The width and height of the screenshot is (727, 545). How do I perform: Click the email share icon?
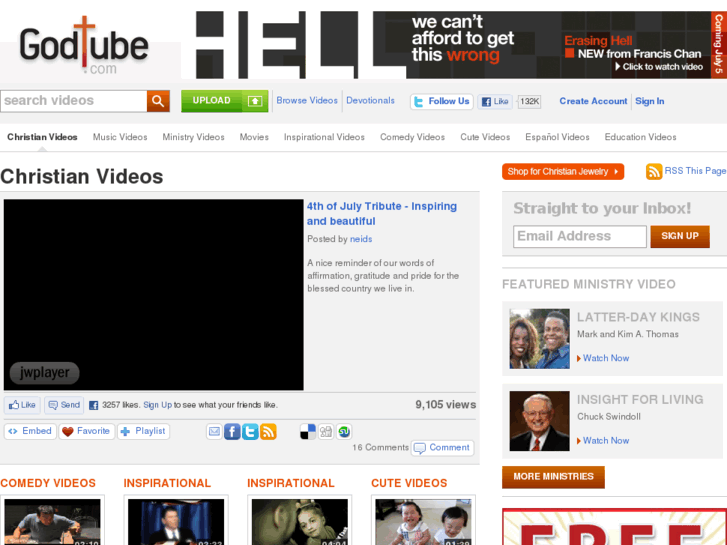click(x=214, y=432)
